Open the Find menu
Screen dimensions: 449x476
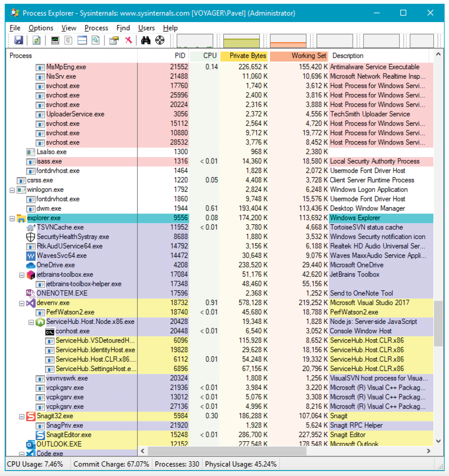tap(123, 28)
